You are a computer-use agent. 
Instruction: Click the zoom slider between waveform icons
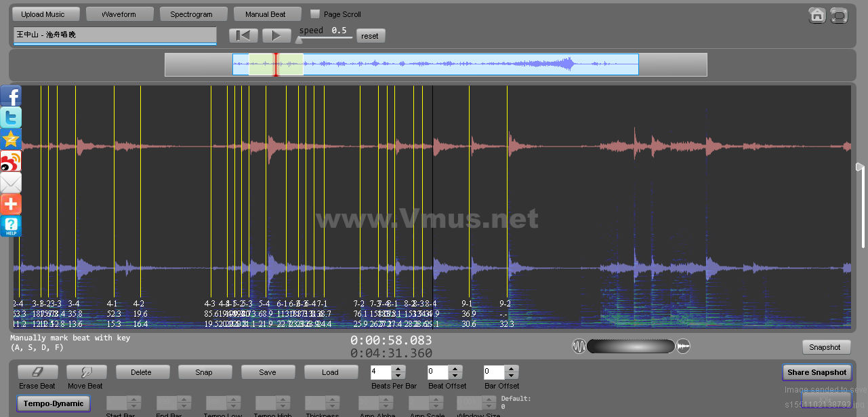point(631,346)
